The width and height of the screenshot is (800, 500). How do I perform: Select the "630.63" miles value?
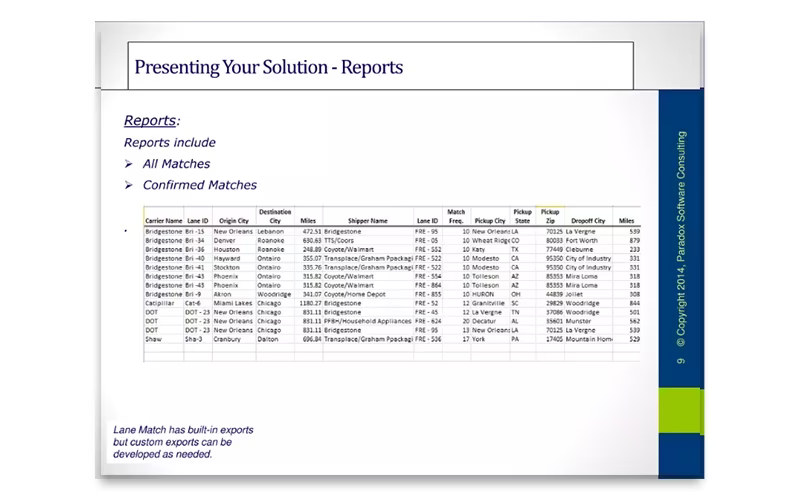[312, 240]
